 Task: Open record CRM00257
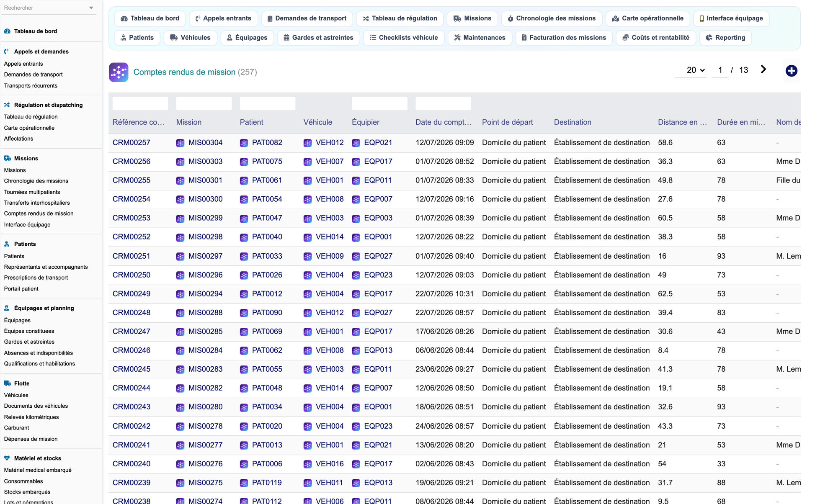pyautogui.click(x=132, y=143)
